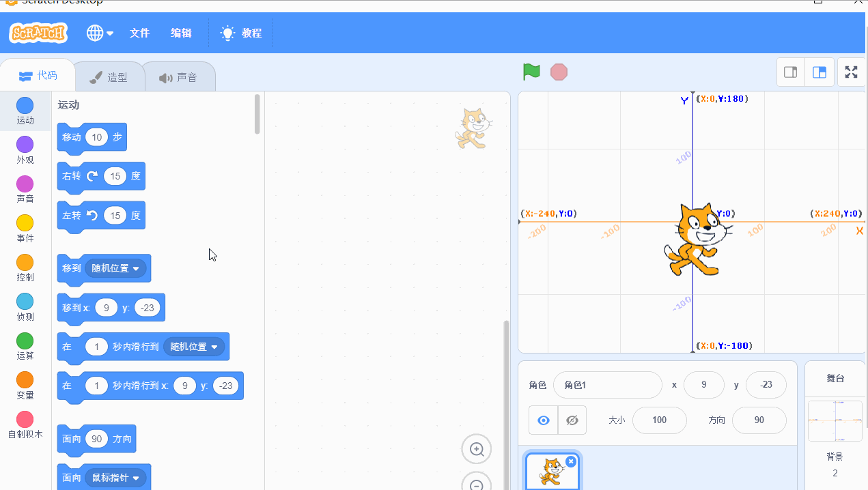Edit seconds in 滑行到 随机位置 block
Viewport: 868px width, 490px height.
click(96, 347)
